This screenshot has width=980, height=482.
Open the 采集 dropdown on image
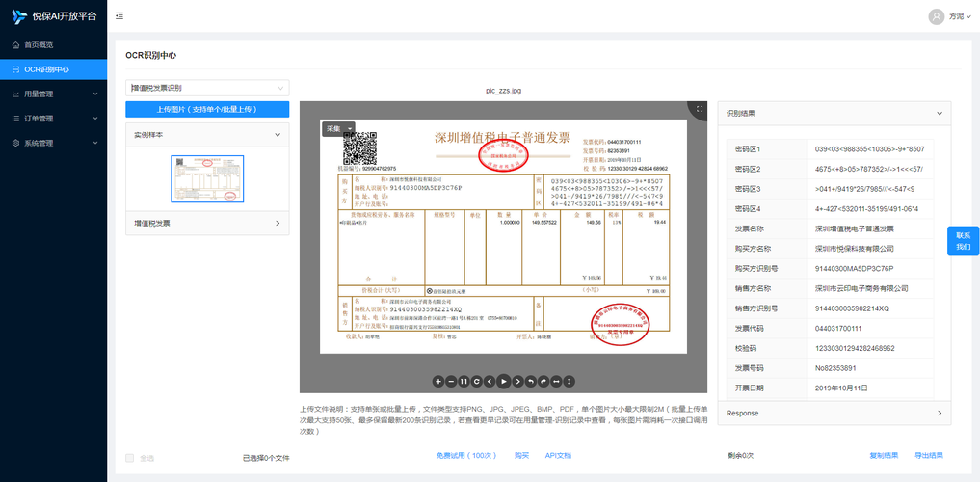click(338, 128)
